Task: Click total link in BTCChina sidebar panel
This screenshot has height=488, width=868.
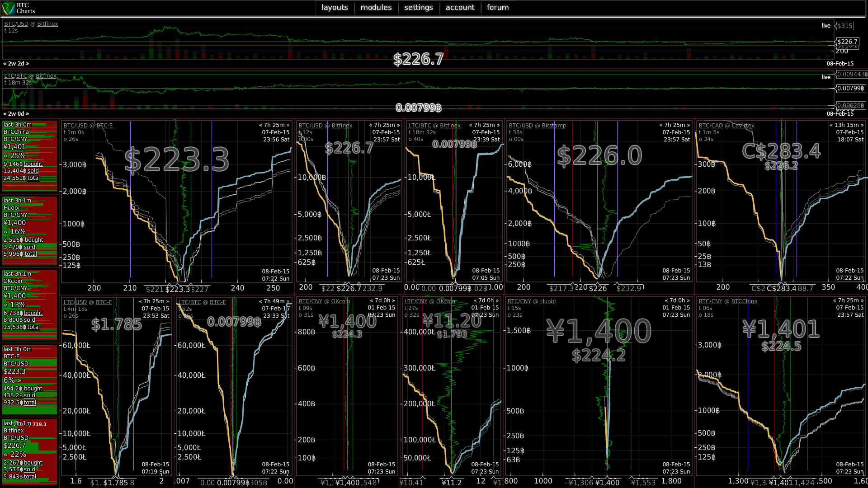Action: click(x=33, y=178)
